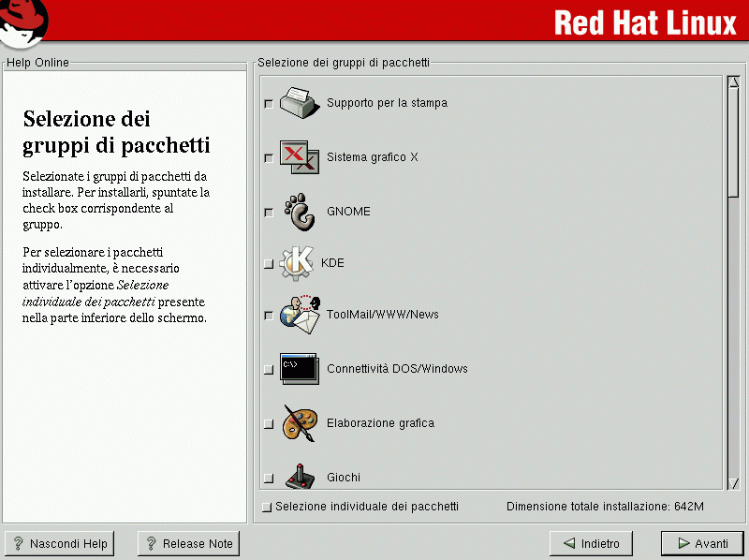This screenshot has width=749, height=560.
Task: Open the Release Note button
Action: tap(188, 543)
